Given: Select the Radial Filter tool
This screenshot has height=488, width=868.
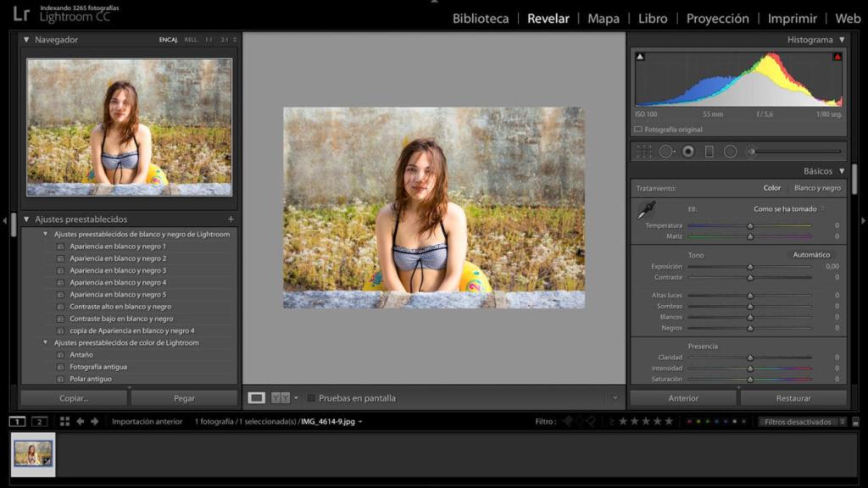Looking at the screenshot, I should point(729,152).
